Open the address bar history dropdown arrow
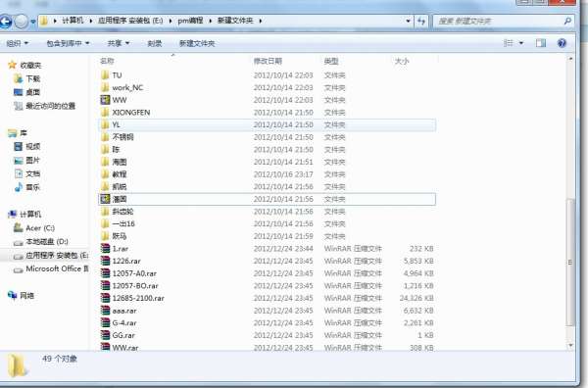The width and height of the screenshot is (588, 388). click(x=408, y=21)
